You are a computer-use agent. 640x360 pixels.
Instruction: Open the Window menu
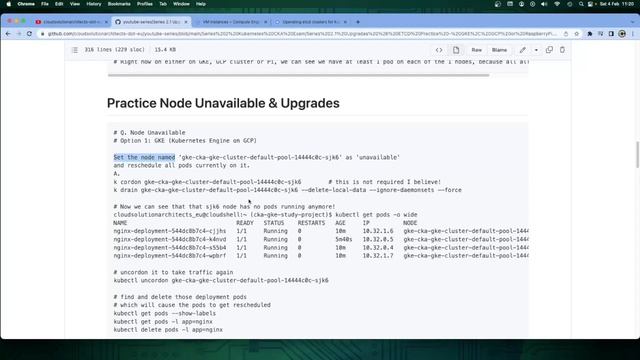click(181, 4)
